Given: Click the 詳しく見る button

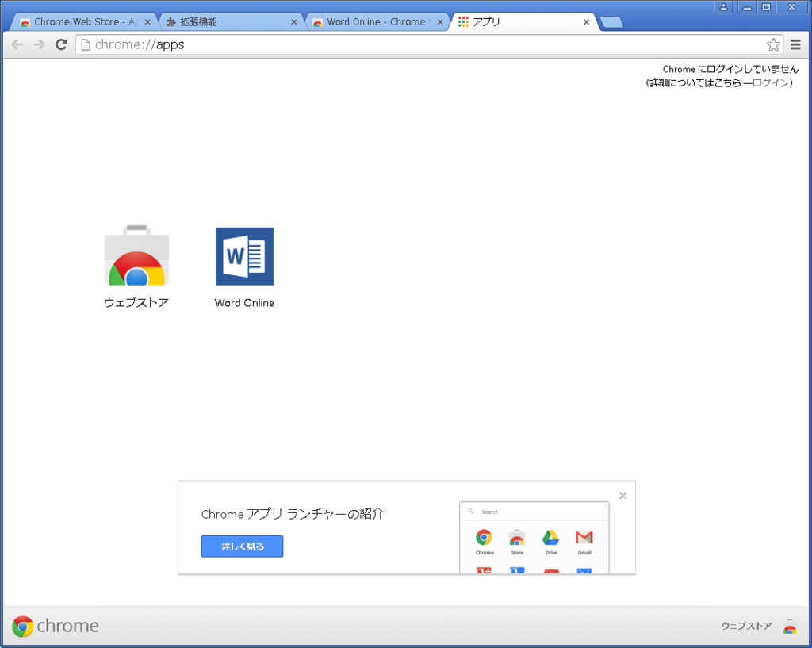Looking at the screenshot, I should [242, 546].
